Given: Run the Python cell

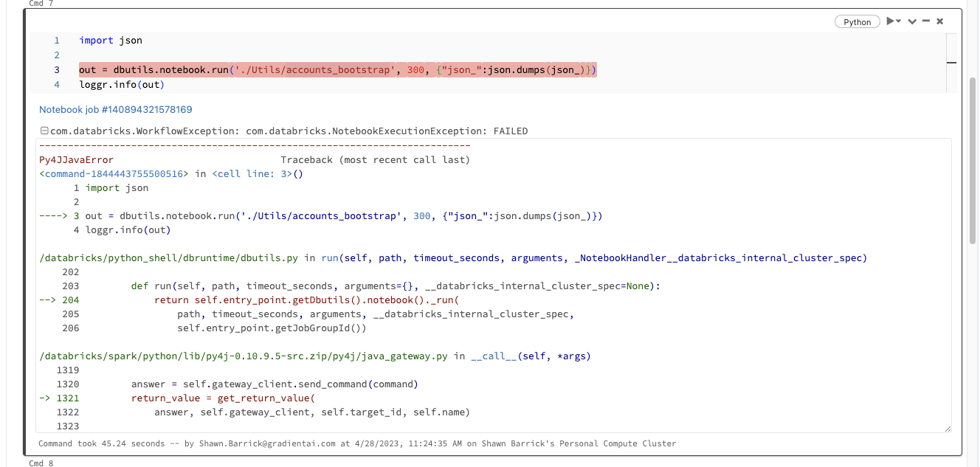Looking at the screenshot, I should 888,21.
